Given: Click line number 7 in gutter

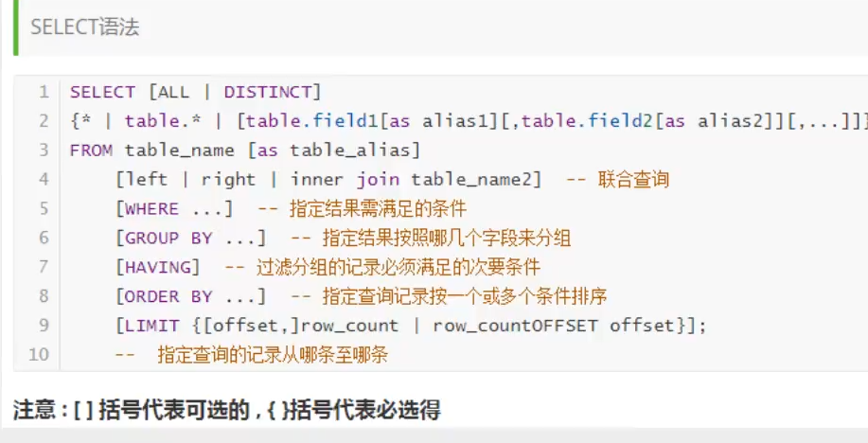Looking at the screenshot, I should coord(44,267).
